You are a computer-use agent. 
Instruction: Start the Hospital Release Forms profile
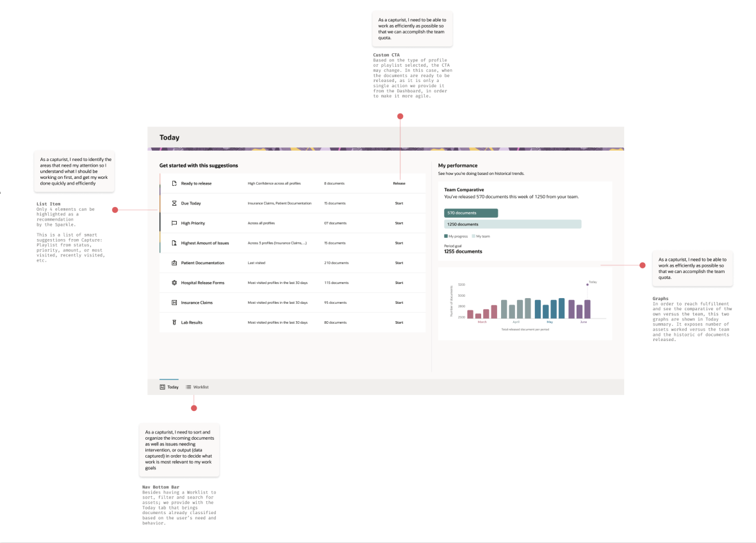pyautogui.click(x=399, y=283)
